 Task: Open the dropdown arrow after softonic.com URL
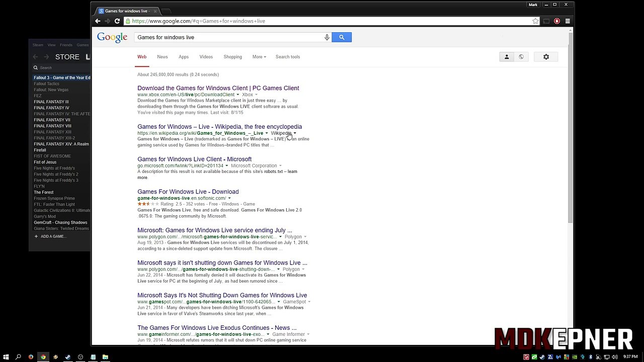[x=229, y=198]
